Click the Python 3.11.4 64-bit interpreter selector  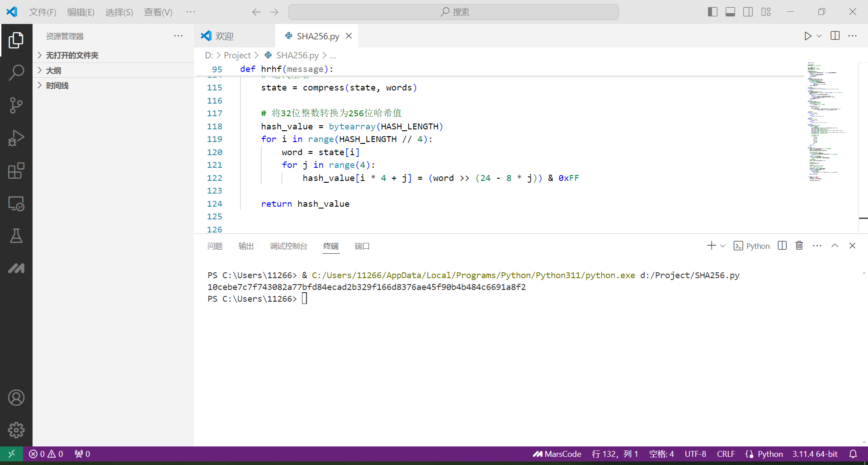[815, 454]
